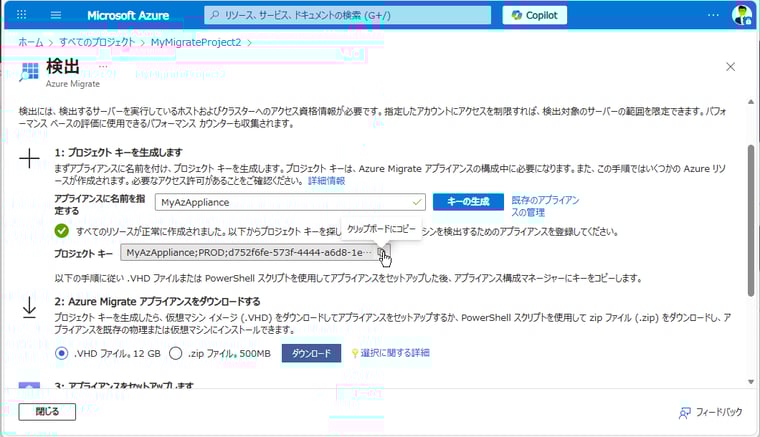Open 選択に関する詳細 link

click(395, 353)
